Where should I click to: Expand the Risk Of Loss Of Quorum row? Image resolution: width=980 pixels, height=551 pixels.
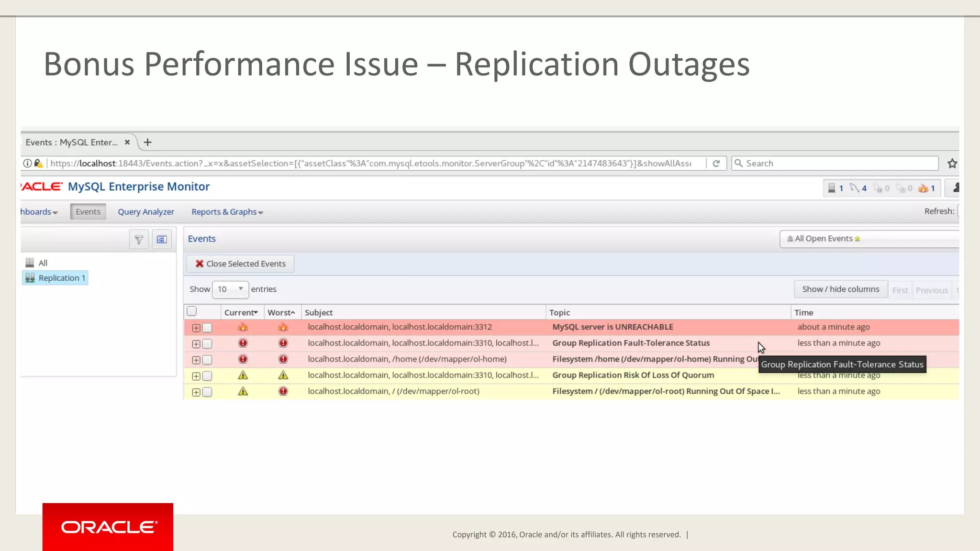pyautogui.click(x=196, y=376)
